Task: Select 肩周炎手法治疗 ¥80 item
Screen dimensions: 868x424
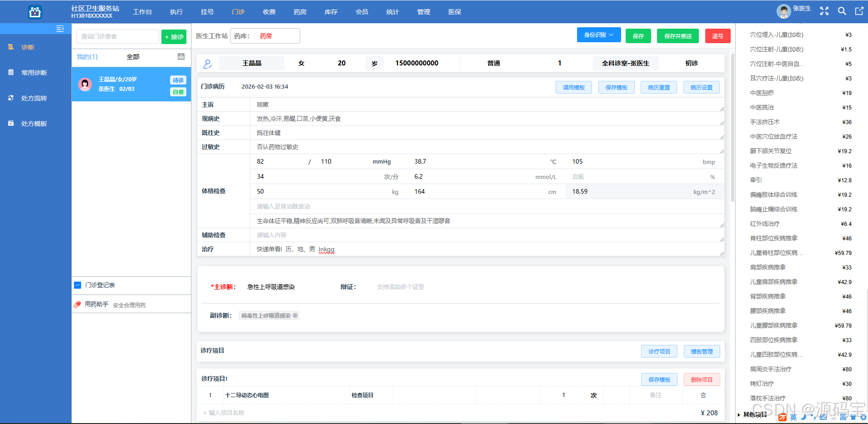Action: (801, 369)
